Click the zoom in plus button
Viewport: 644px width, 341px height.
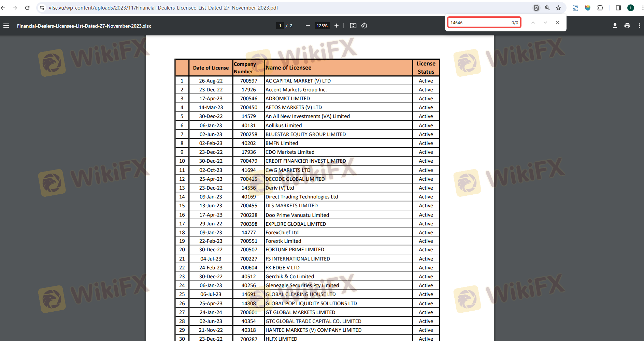coord(337,26)
